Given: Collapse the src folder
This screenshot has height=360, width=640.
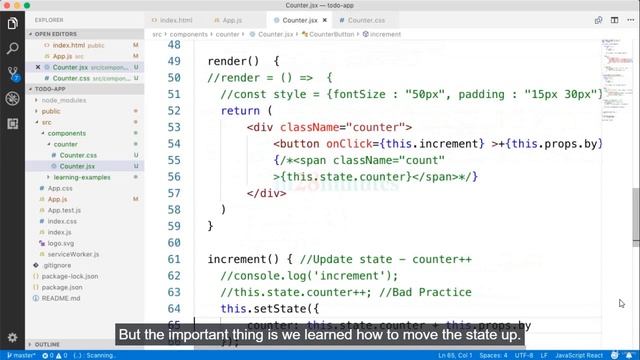Looking at the screenshot, I should [47, 122].
